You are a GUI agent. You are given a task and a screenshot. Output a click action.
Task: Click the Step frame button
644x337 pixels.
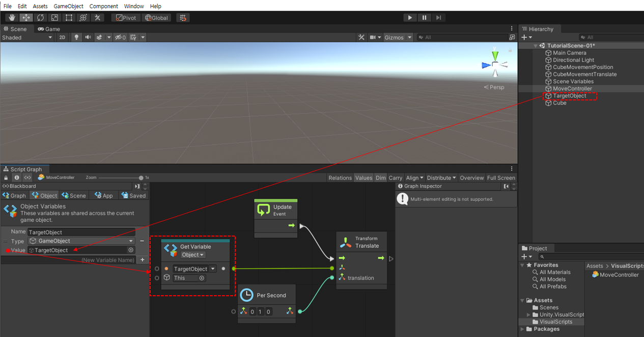438,18
